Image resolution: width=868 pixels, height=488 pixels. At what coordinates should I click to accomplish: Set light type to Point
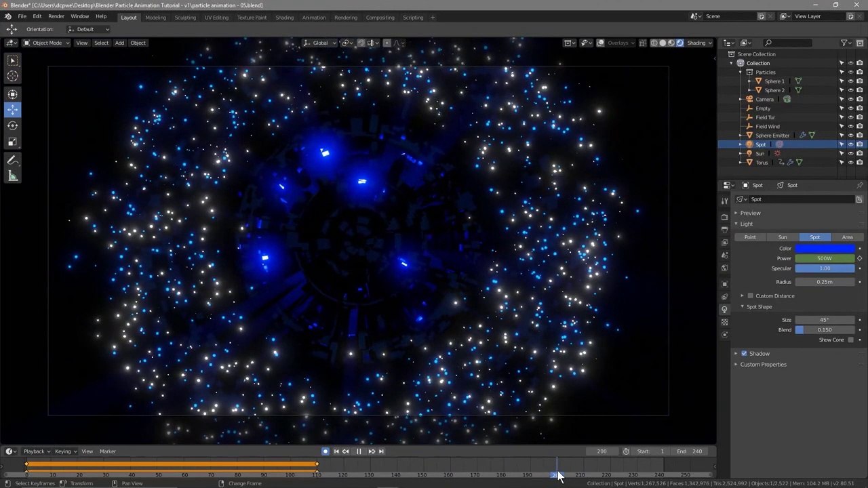(750, 237)
